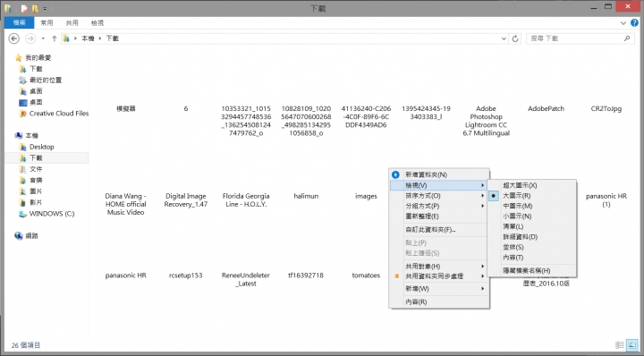Open Creative Cloud Files in sidebar
Screen dimensions: 644x356
(54, 114)
